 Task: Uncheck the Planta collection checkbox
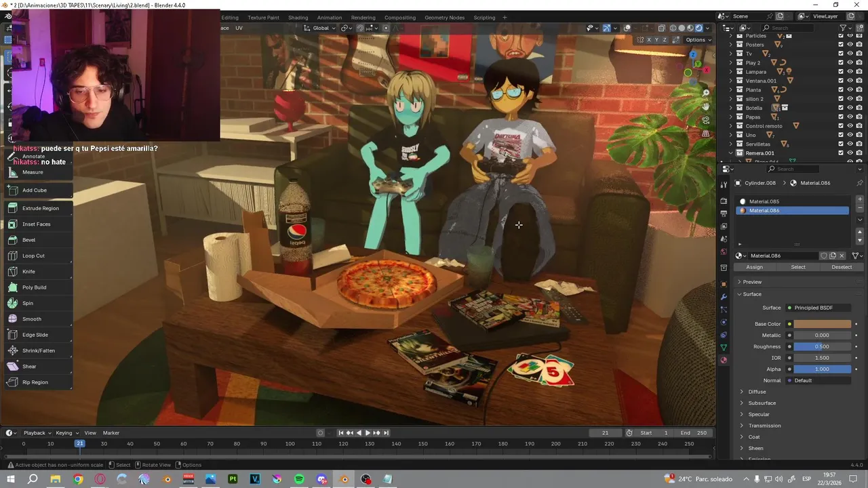(841, 89)
